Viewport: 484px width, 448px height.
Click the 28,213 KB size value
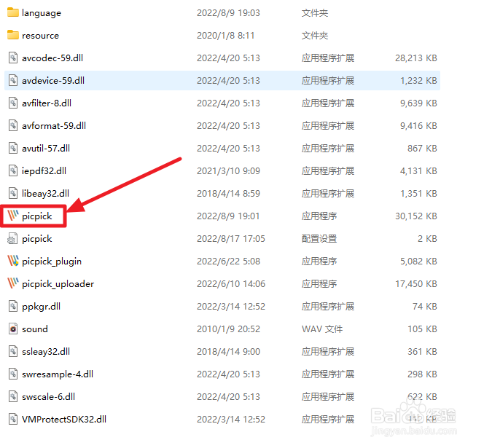pyautogui.click(x=415, y=58)
